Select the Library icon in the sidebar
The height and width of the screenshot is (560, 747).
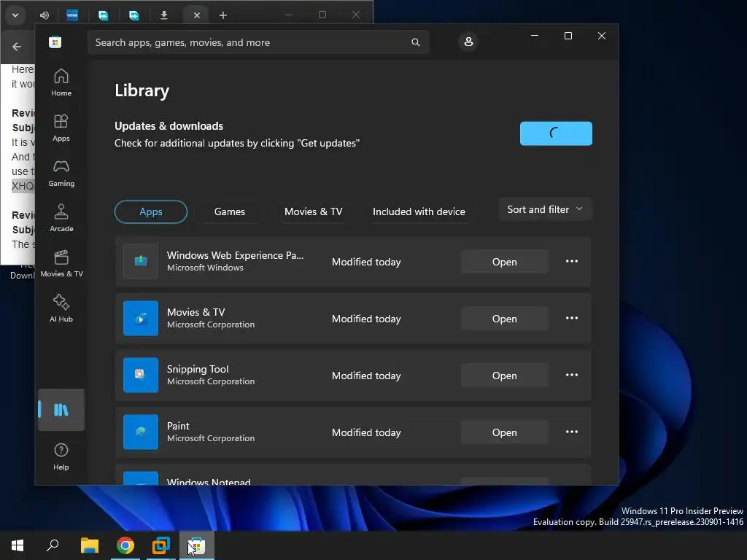pyautogui.click(x=61, y=410)
